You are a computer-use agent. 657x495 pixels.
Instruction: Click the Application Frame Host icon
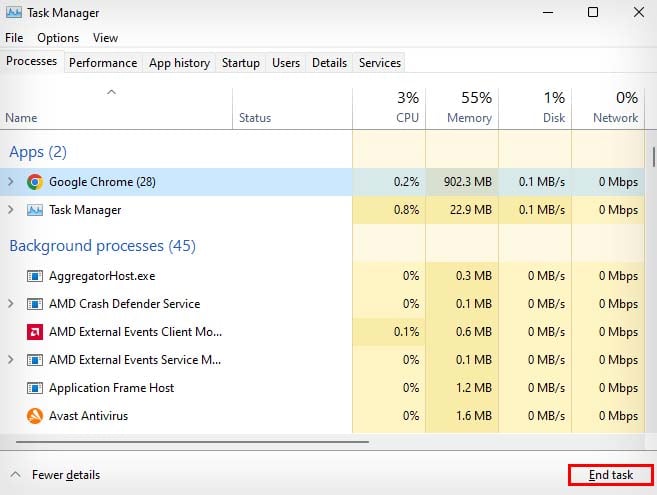point(35,388)
